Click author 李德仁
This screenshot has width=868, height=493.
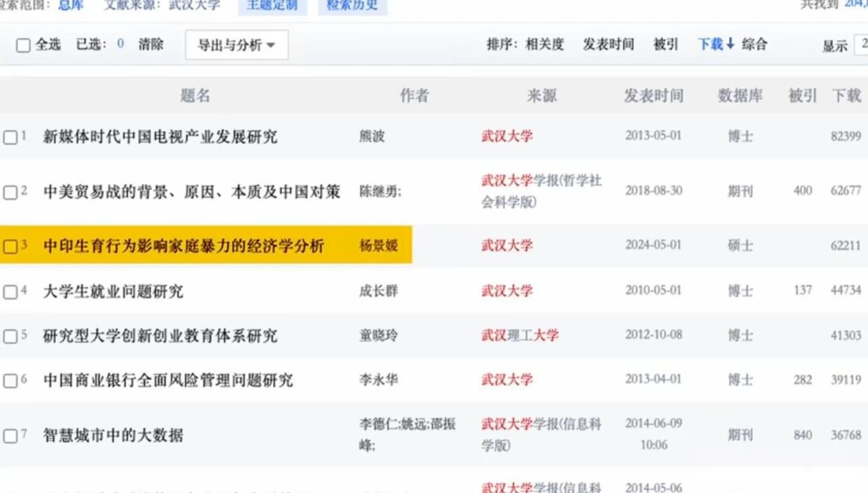(x=378, y=424)
